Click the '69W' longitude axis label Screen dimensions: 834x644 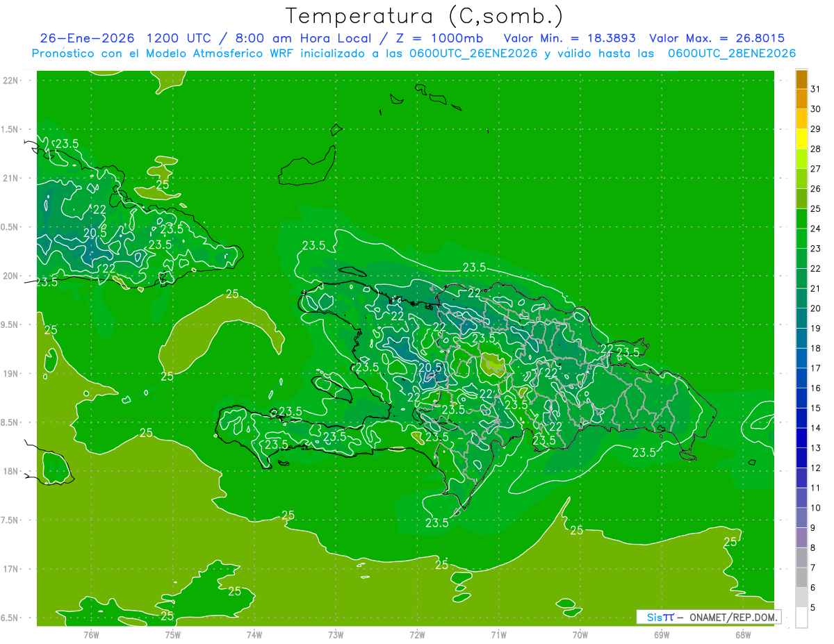click(662, 636)
